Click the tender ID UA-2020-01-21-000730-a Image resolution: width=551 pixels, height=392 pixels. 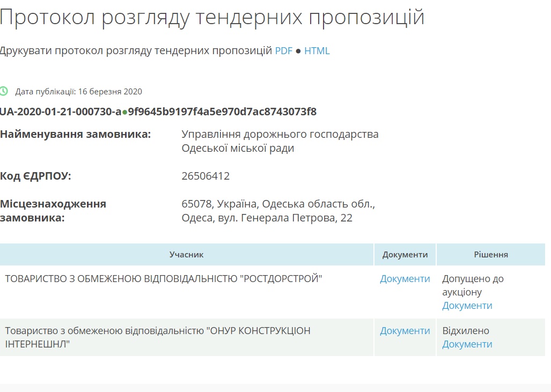coord(60,112)
